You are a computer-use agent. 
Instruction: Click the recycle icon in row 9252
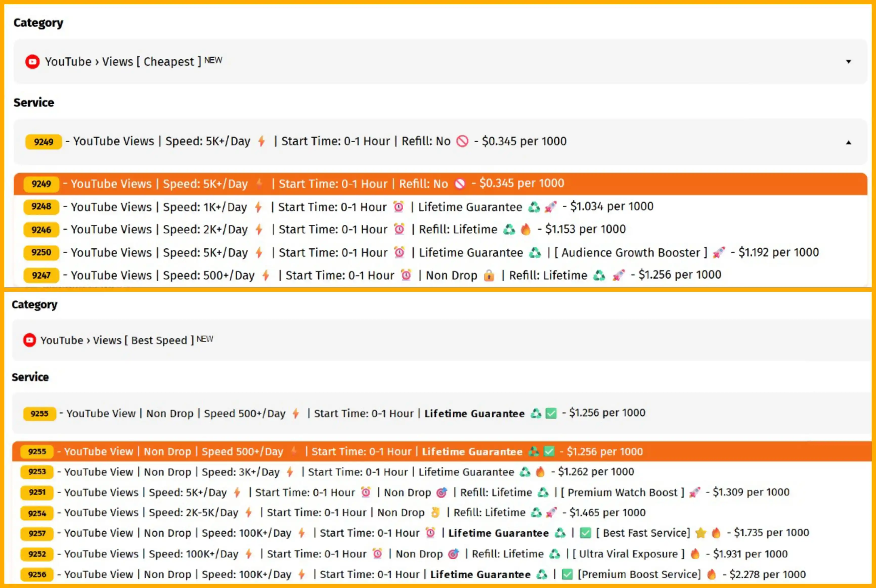pos(555,554)
